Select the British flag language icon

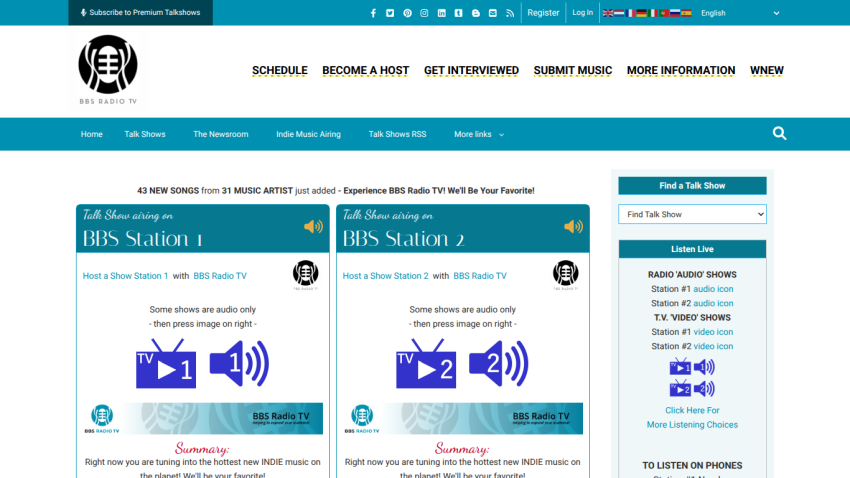coord(608,13)
